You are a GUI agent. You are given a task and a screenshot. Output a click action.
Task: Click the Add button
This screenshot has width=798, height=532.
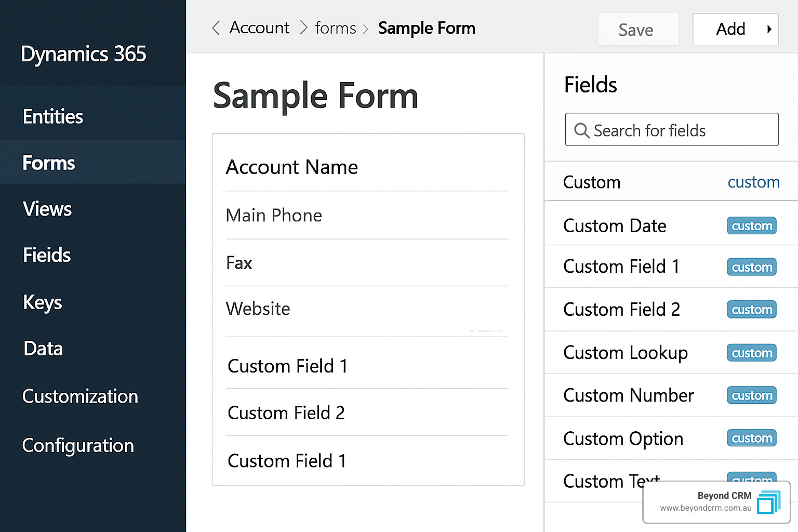(x=735, y=30)
